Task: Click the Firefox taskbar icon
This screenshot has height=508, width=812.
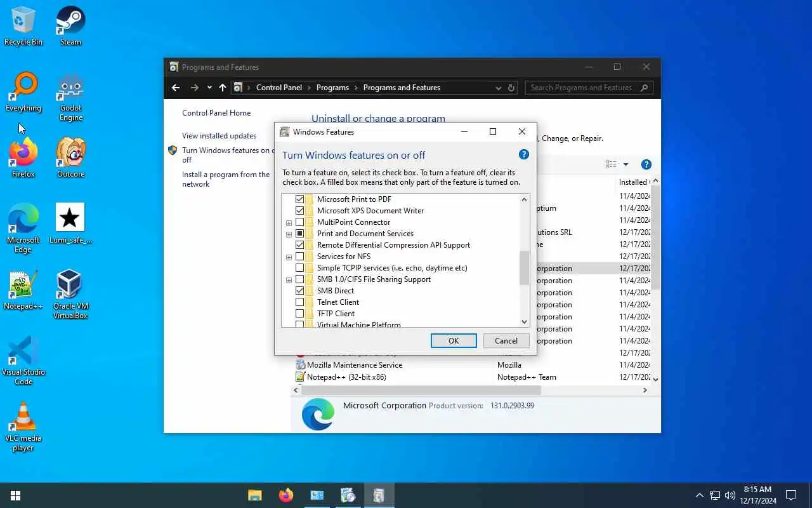Action: pyautogui.click(x=286, y=495)
